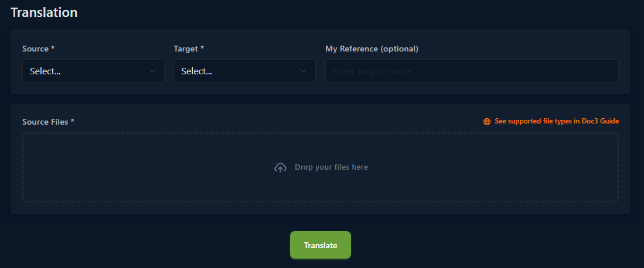Screen dimensions: 644x268
Task: Click the 'Doc3 Guide' link text
Action: [x=600, y=121]
